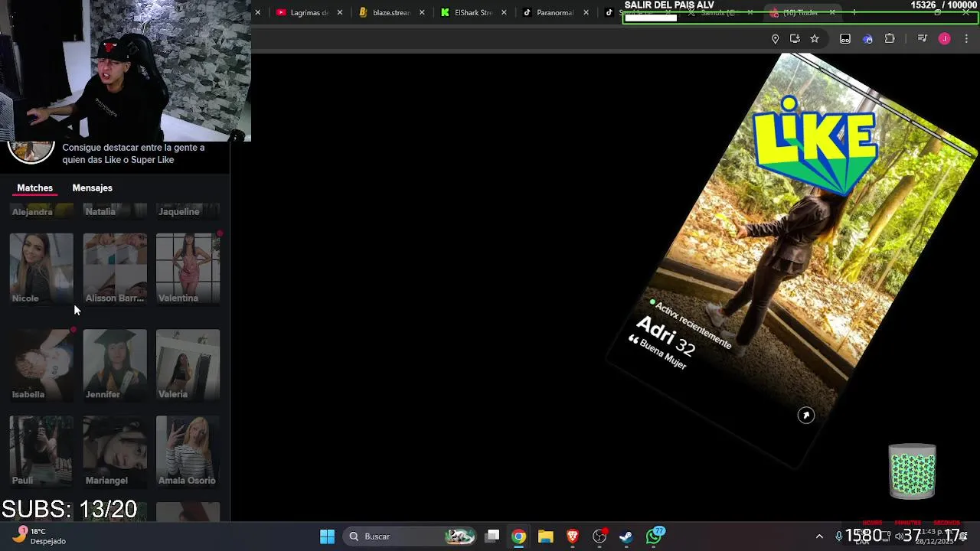Close the ElShark Stream tab

(x=504, y=12)
